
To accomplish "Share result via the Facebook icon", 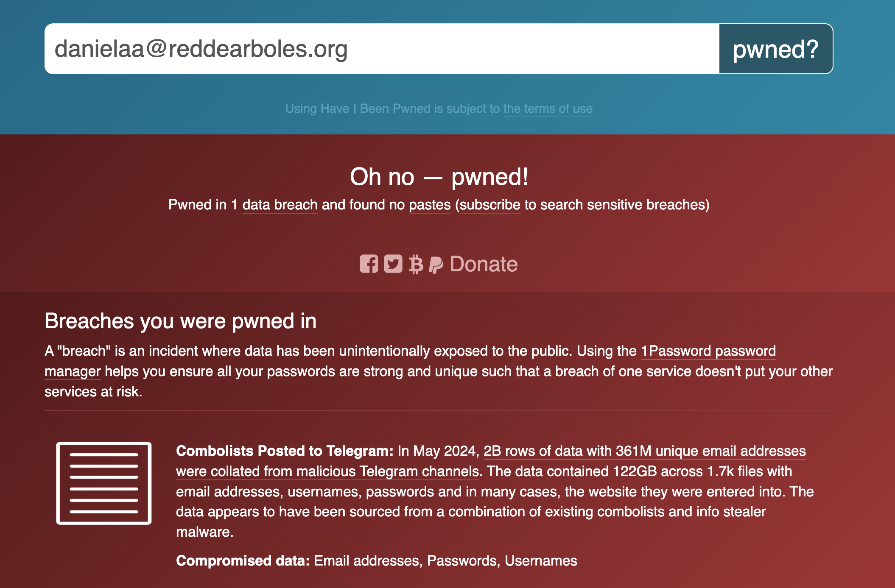I will tap(369, 264).
